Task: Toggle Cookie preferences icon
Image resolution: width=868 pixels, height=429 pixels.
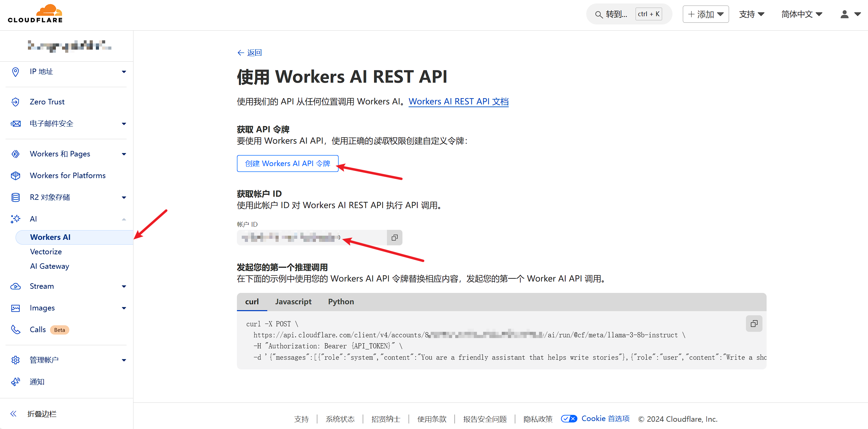Action: (x=569, y=419)
